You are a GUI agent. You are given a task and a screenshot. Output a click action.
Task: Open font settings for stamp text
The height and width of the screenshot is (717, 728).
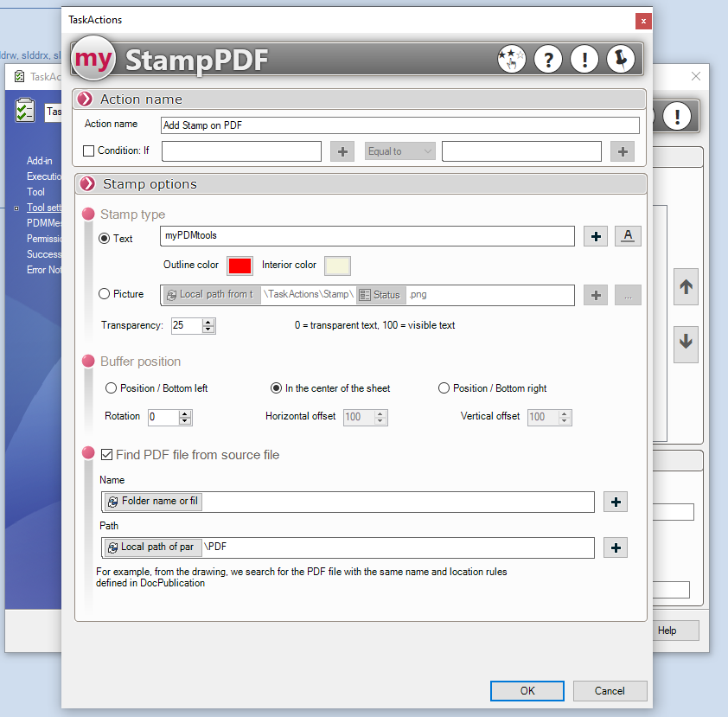click(628, 236)
